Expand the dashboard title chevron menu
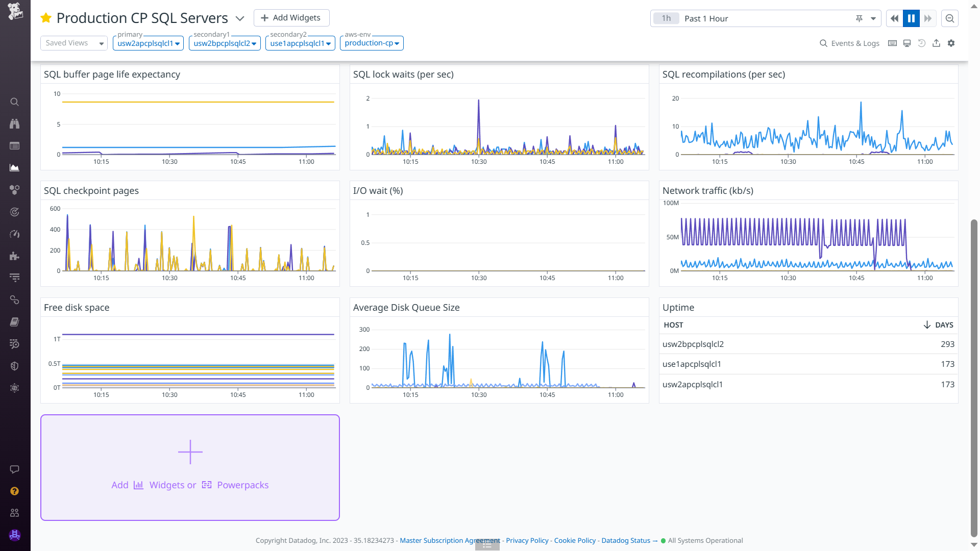Viewport: 980px width, 551px height. tap(240, 18)
